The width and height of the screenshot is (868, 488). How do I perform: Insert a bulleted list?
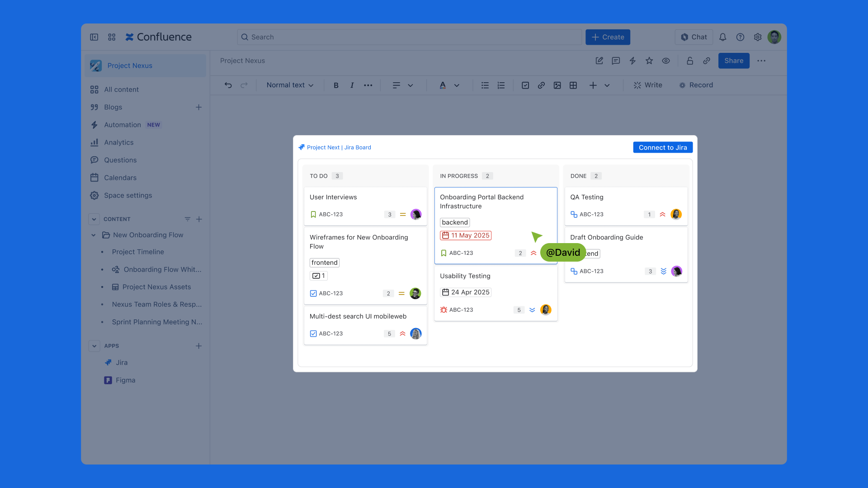[485, 85]
